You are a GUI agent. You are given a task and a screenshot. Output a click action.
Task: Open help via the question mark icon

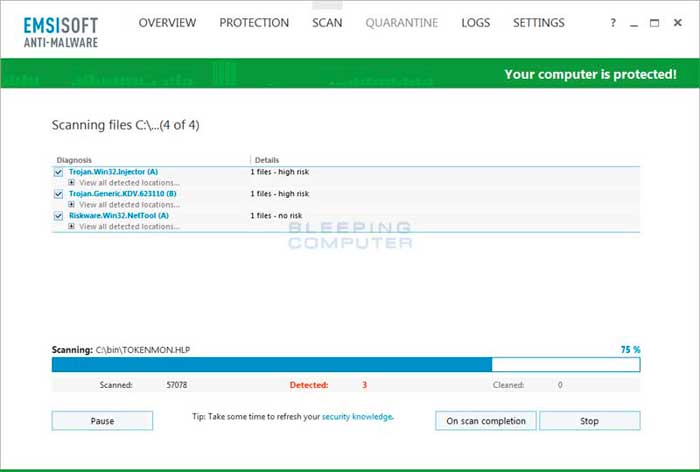613,23
